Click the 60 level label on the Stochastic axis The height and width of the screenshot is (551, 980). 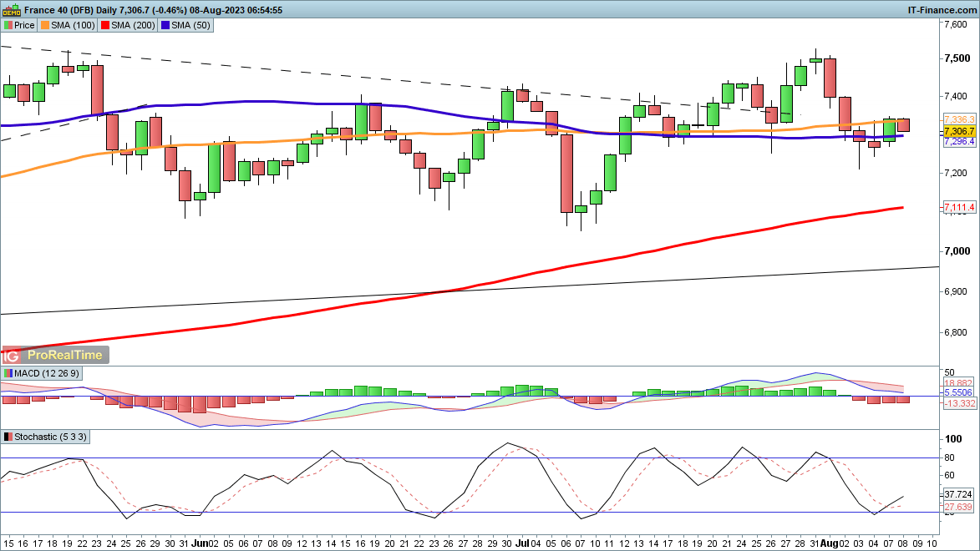[x=949, y=475]
